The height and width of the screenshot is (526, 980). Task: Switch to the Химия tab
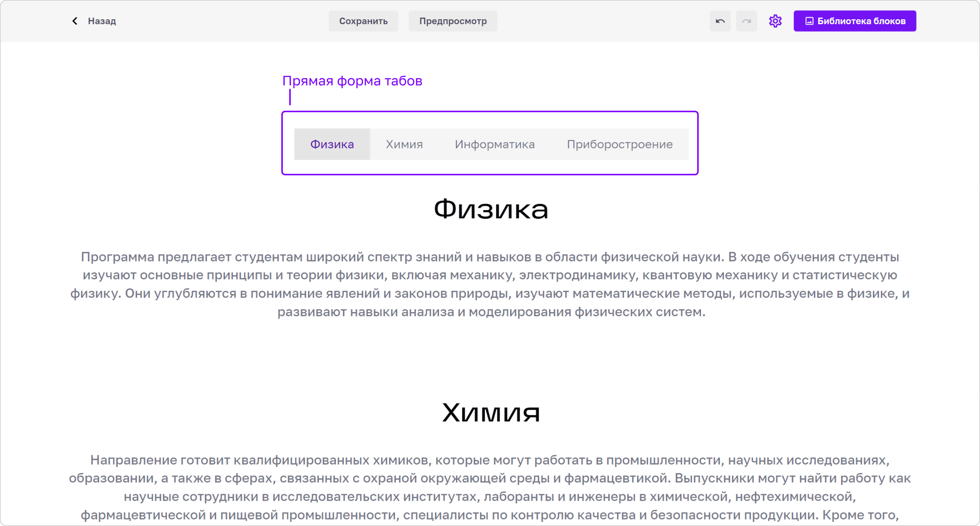click(x=405, y=144)
